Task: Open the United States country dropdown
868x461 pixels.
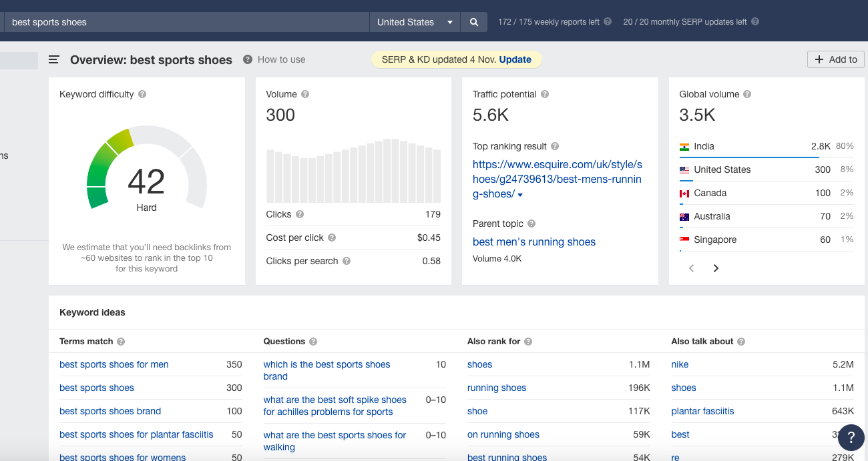Action: point(415,22)
